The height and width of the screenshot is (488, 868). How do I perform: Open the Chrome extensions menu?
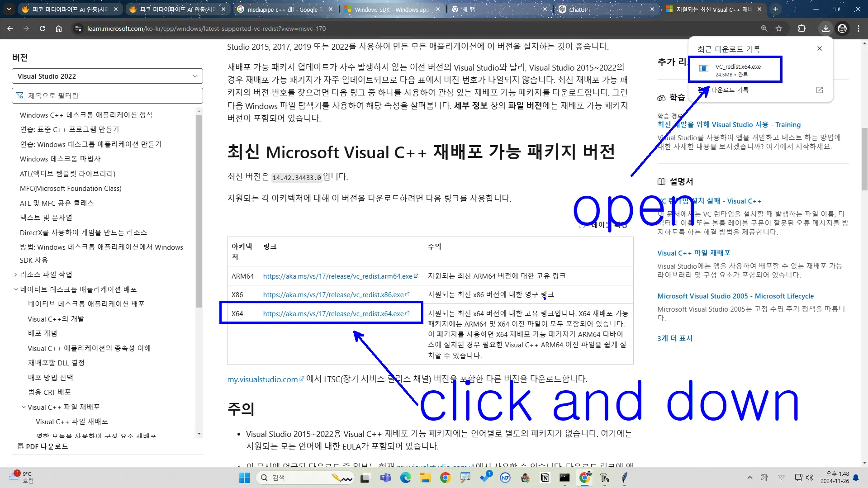[x=802, y=28]
